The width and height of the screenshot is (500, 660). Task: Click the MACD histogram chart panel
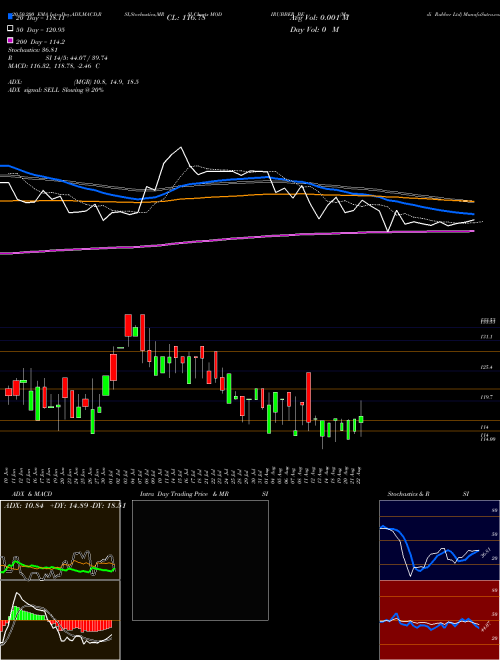pos(60,620)
